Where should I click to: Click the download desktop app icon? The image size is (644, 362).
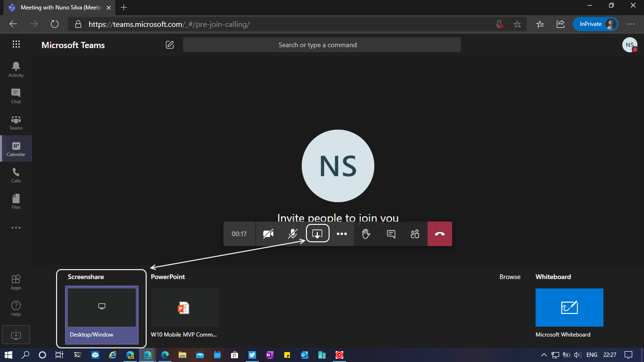coord(16,335)
